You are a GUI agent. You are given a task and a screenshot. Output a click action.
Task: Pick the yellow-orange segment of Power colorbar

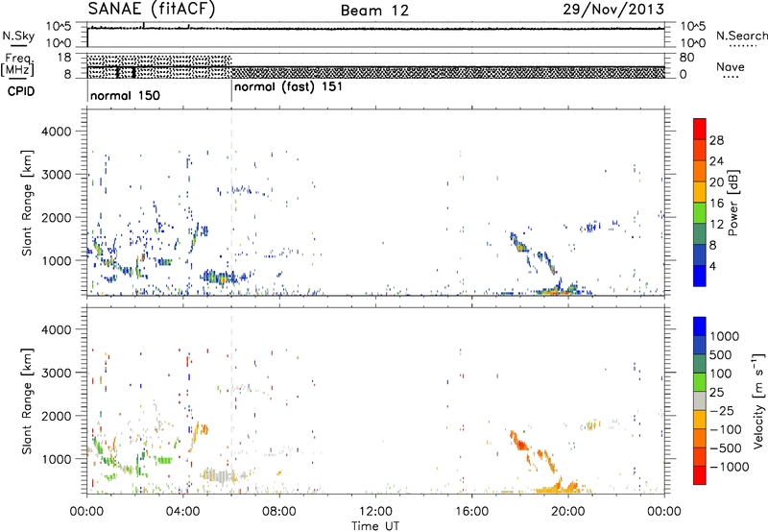tap(700, 192)
